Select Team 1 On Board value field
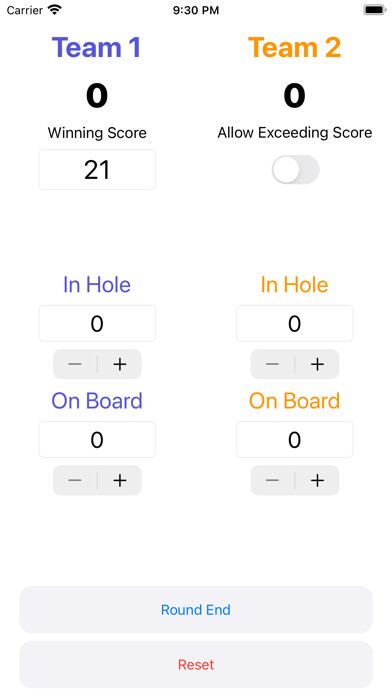Image resolution: width=392 pixels, height=696 pixels. [97, 439]
